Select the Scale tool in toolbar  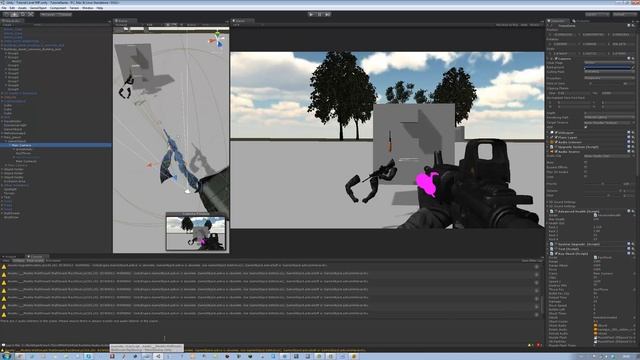coord(31,14)
